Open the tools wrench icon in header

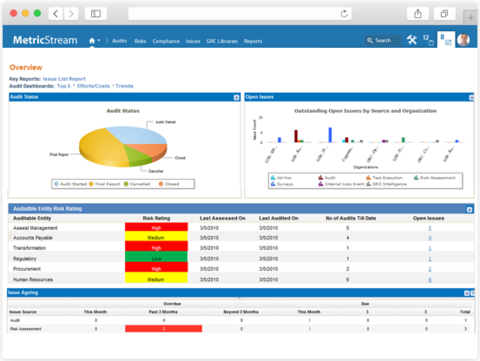(412, 40)
